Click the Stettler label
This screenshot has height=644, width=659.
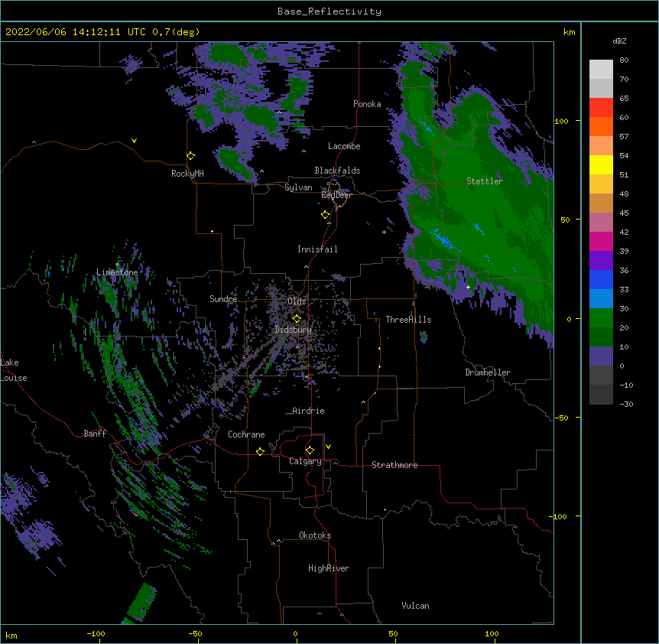tap(485, 181)
